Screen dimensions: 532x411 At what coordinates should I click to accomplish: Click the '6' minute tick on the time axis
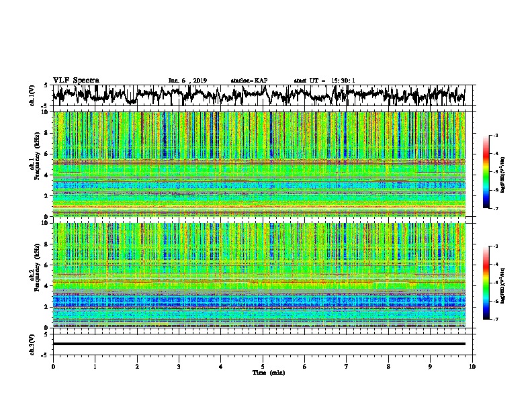(x=305, y=367)
